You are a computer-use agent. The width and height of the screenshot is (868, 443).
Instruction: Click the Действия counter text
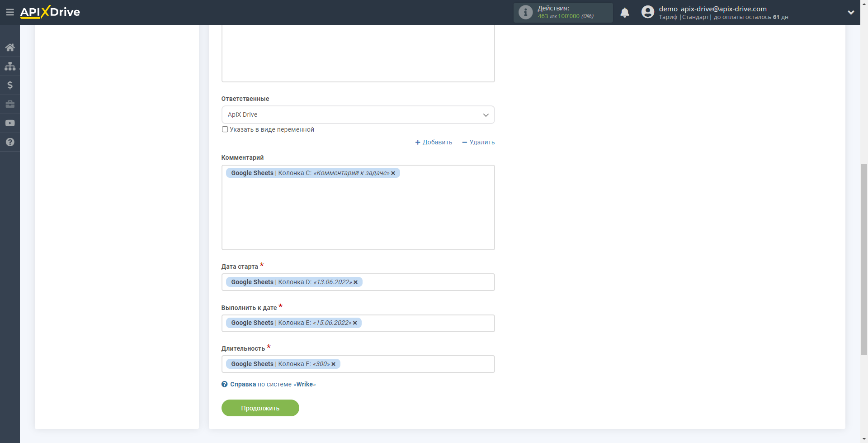coord(566,12)
